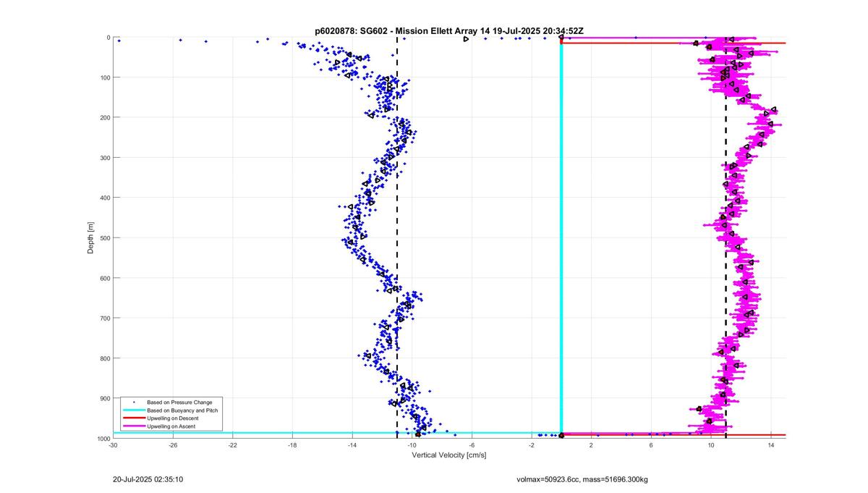
Task: Click x-axis tick label "-18"
Action: pos(292,445)
